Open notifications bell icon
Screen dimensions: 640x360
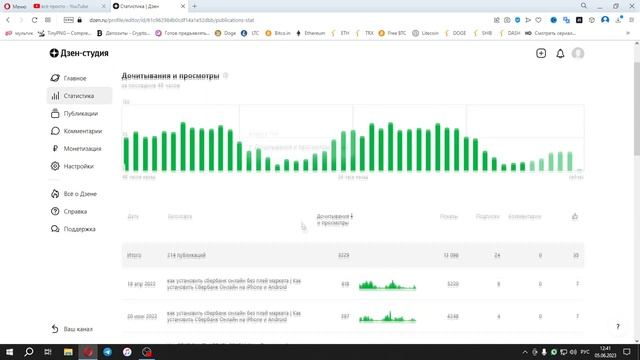tap(560, 53)
